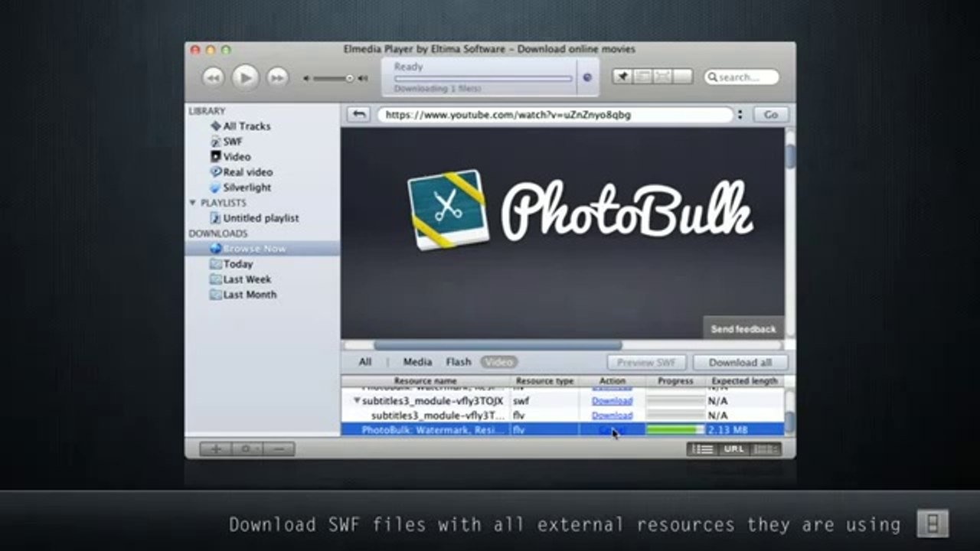980x551 pixels.
Task: Sort by the Progress column header
Action: (675, 380)
